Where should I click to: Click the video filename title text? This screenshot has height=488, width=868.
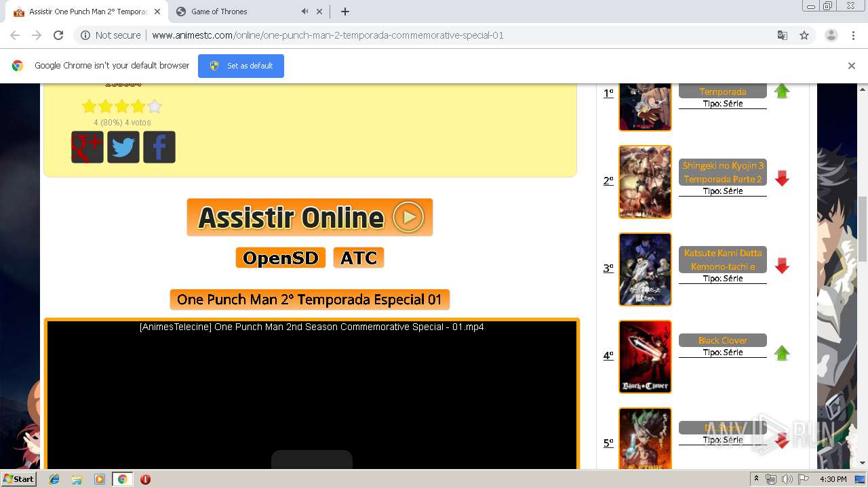click(312, 327)
